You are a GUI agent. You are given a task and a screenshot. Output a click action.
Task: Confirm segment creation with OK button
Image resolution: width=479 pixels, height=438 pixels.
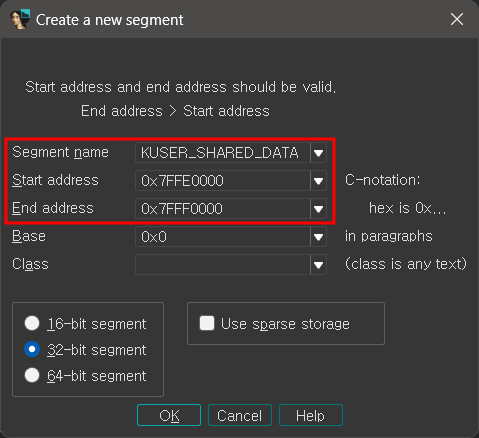[169, 415]
